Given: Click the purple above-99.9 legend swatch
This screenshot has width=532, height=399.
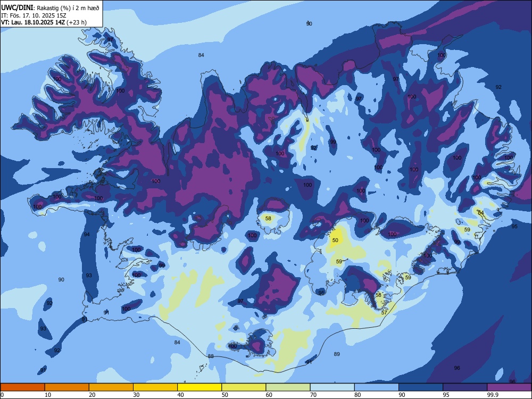Looking at the screenshot, I should click(x=509, y=387).
